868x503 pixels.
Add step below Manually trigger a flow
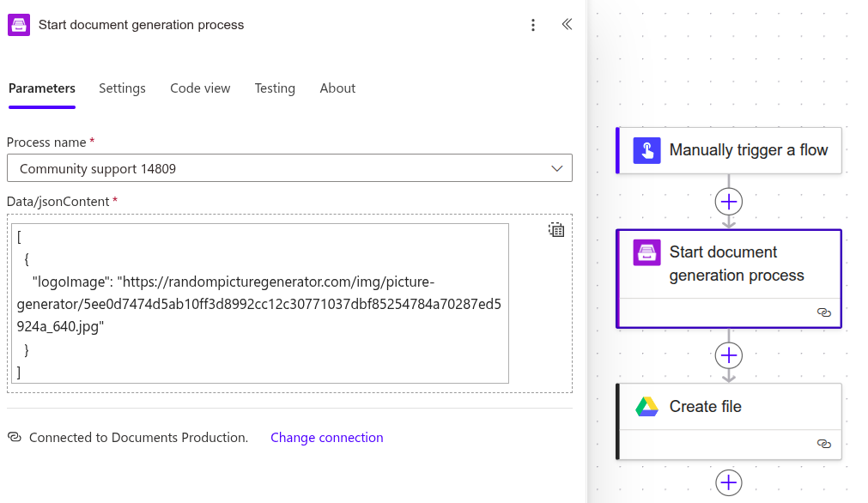[729, 202]
